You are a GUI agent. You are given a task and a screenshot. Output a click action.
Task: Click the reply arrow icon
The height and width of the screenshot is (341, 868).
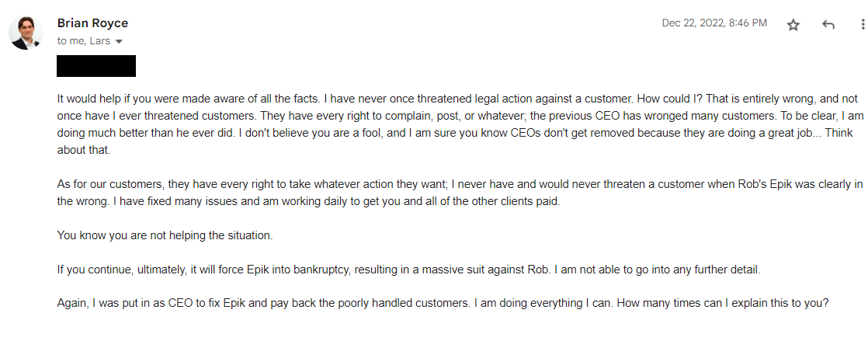pos(828,25)
